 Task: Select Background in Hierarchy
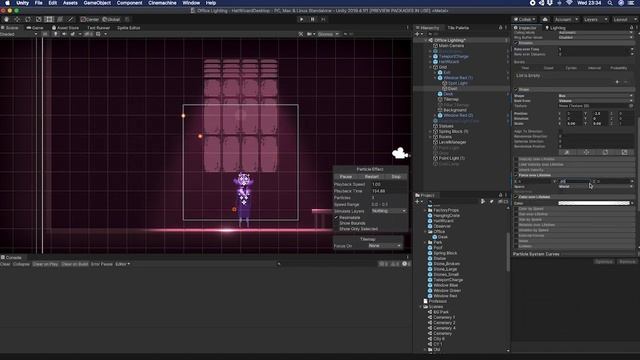click(x=454, y=110)
